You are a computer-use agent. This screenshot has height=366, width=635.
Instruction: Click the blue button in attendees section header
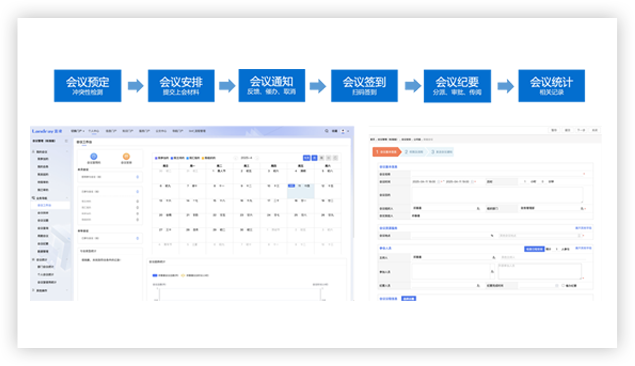coord(534,249)
